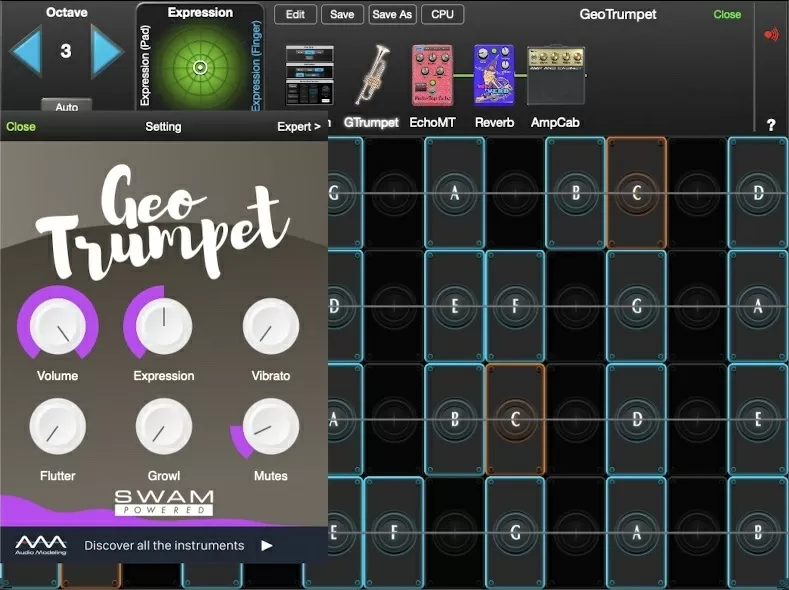This screenshot has height=590, width=789.
Task: Click the Flutter knob
Action: coord(58,426)
